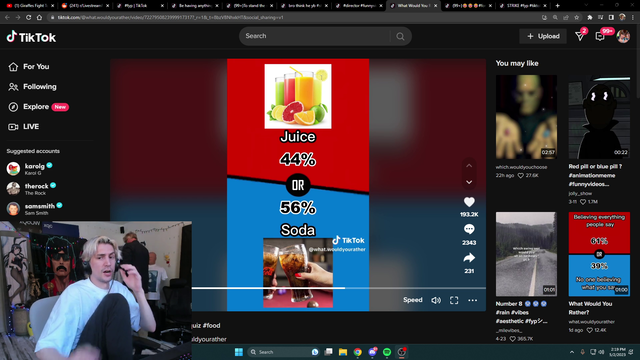640x360 pixels.
Task: Open Windows Start menu
Action: point(239,352)
